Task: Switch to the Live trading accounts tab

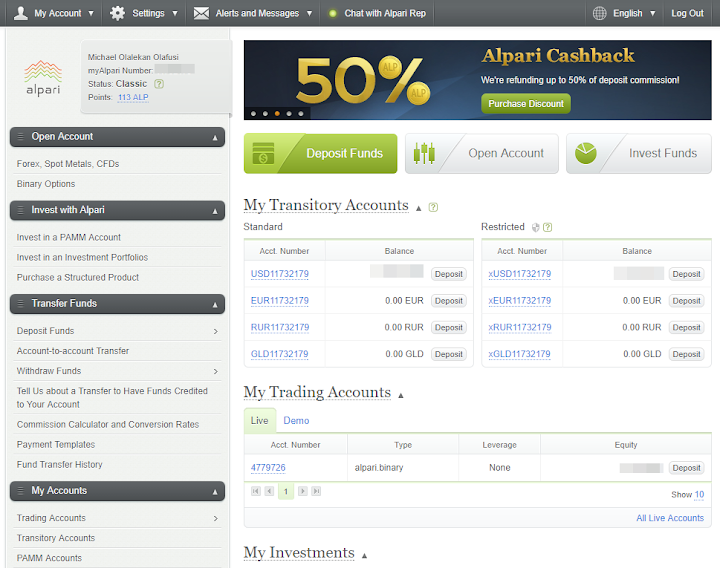Action: pos(259,421)
